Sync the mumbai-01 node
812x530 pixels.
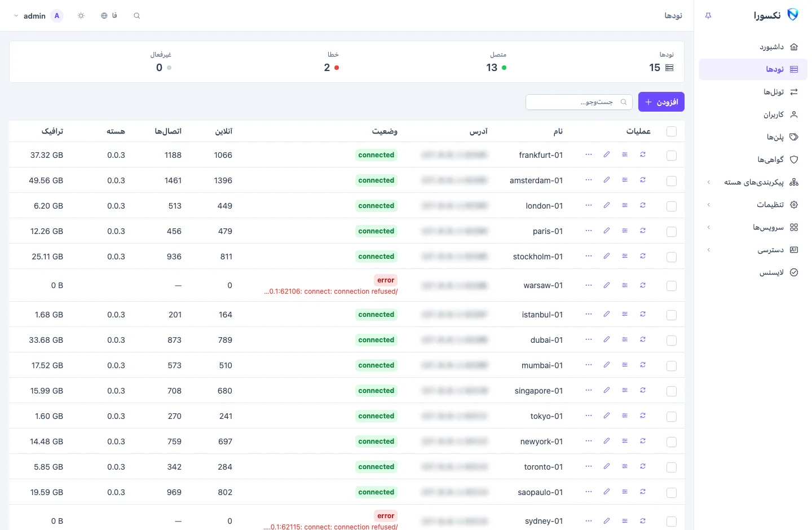click(x=643, y=365)
